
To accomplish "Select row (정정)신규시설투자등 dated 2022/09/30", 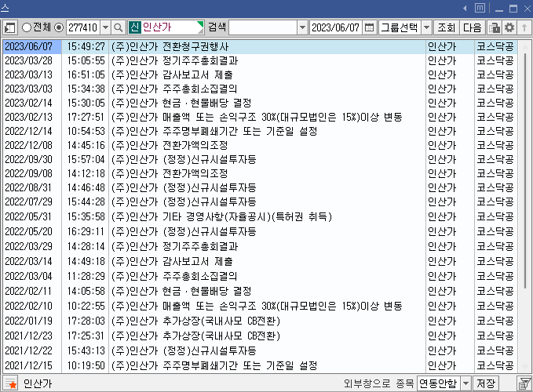I will pos(260,159).
